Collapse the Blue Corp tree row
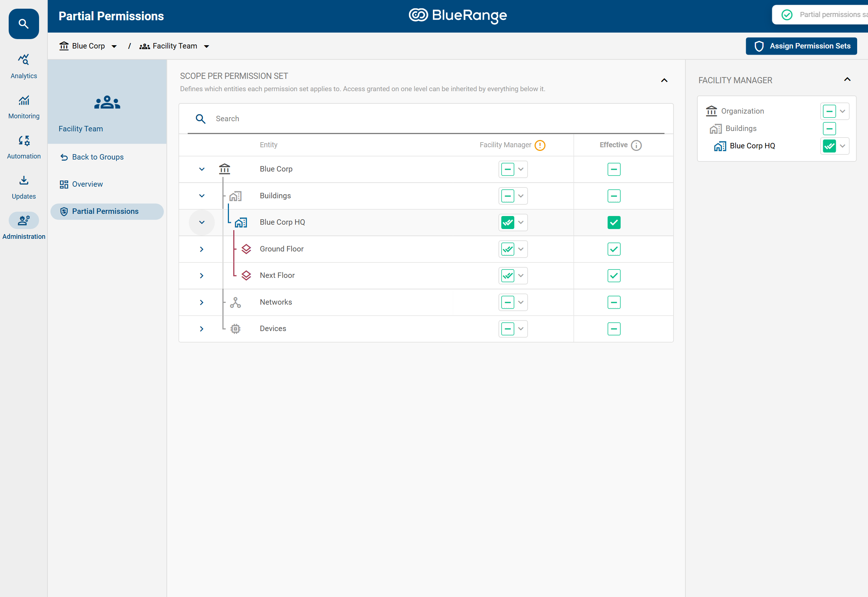Viewport: 868px width, 597px height. 201,169
